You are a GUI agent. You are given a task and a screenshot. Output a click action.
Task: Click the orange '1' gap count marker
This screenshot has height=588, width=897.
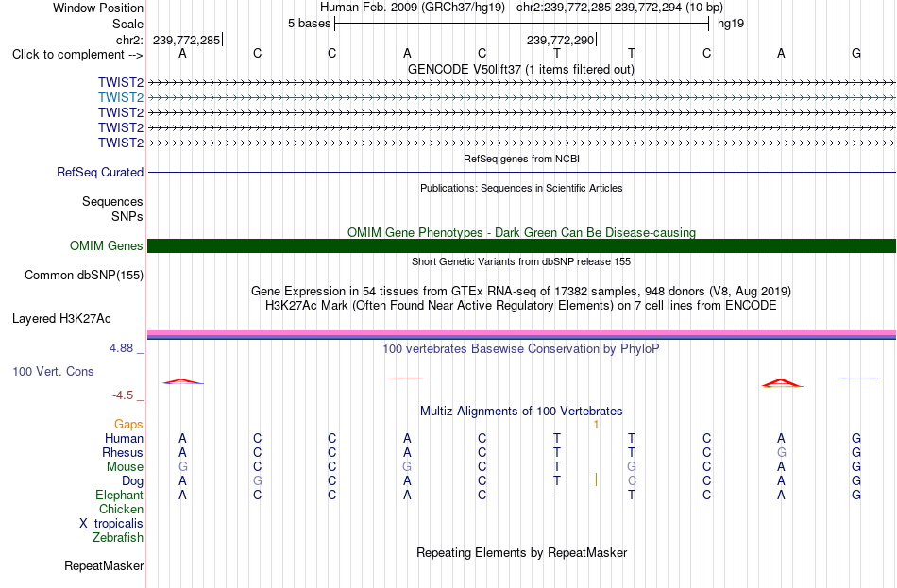click(x=596, y=425)
